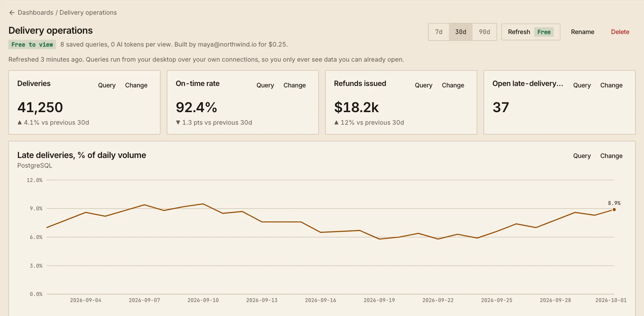This screenshot has width=644, height=316.
Task: Select the 30d time range
Action: (460, 32)
